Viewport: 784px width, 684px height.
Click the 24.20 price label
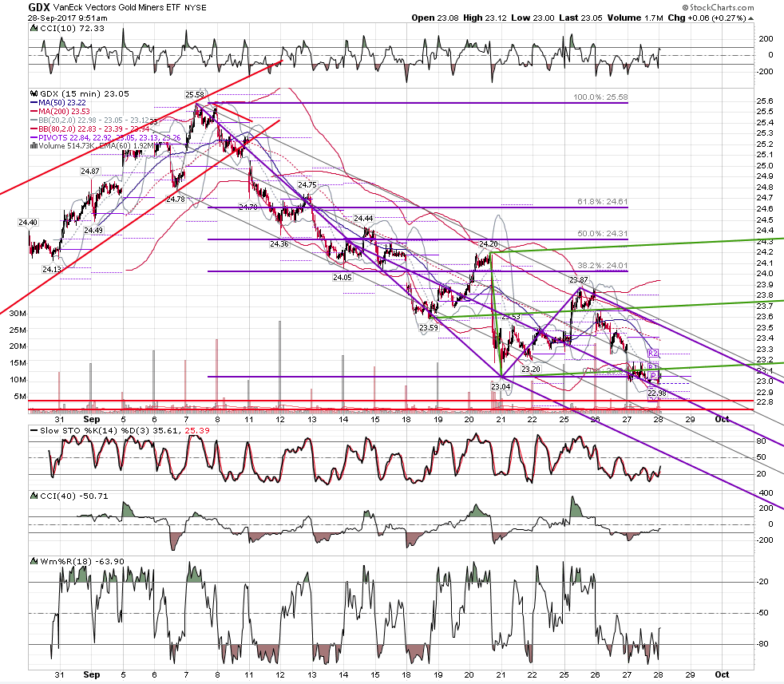(489, 244)
